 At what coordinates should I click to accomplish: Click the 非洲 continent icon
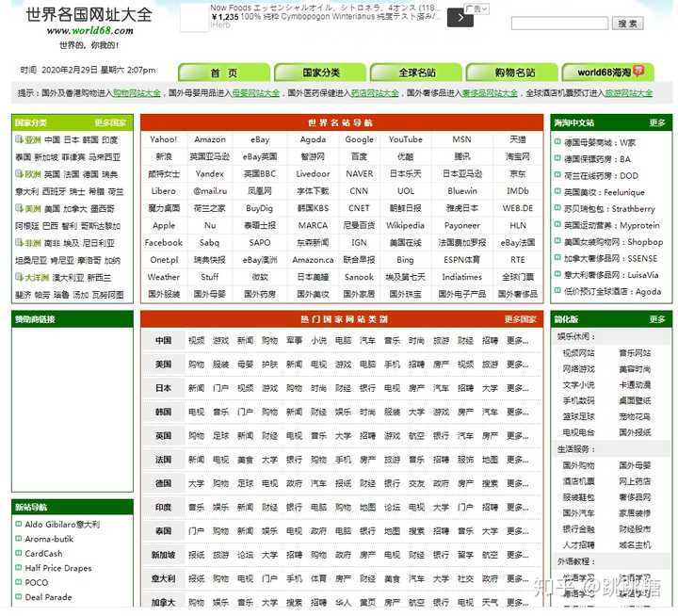(x=19, y=243)
